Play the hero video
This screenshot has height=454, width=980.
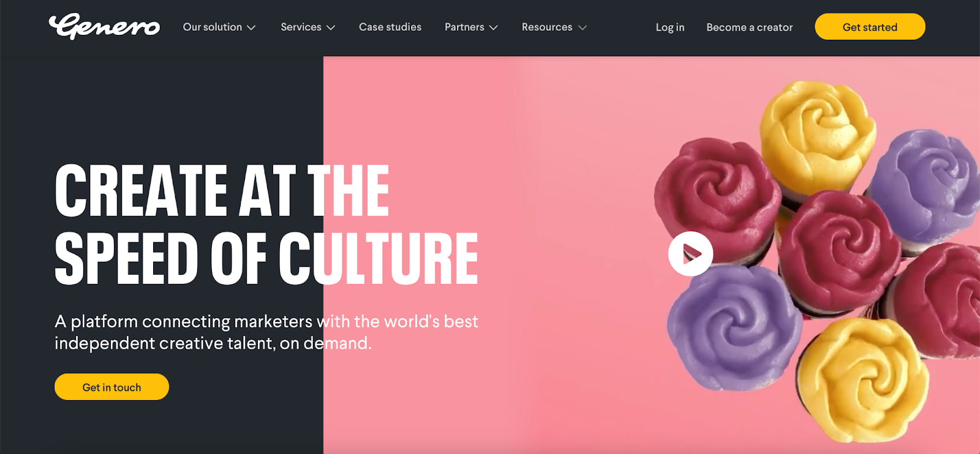[690, 254]
